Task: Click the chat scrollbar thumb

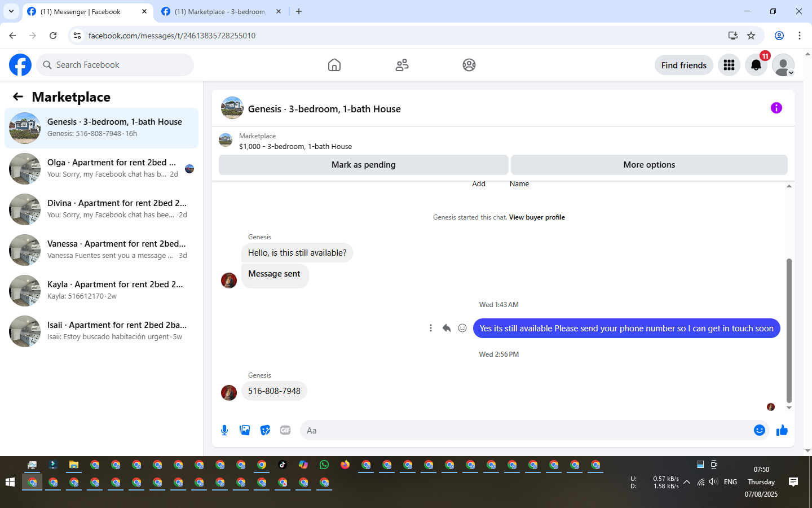Action: click(x=789, y=330)
